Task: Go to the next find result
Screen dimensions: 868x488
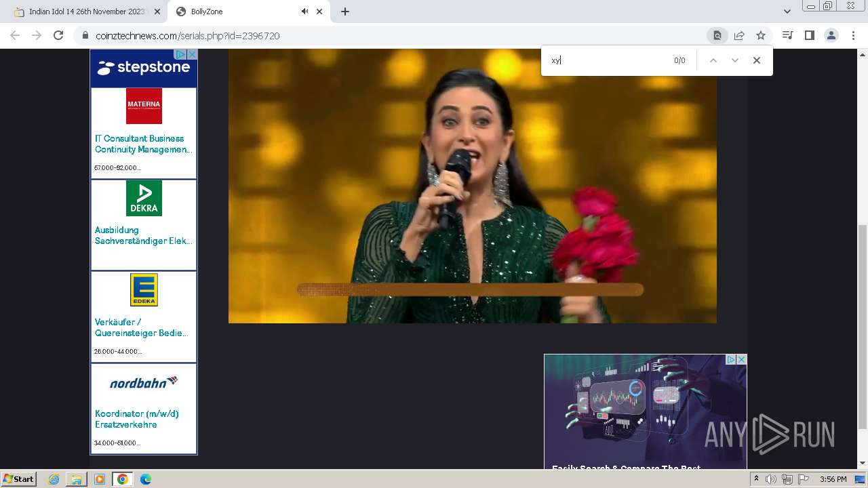Action: [x=735, y=60]
